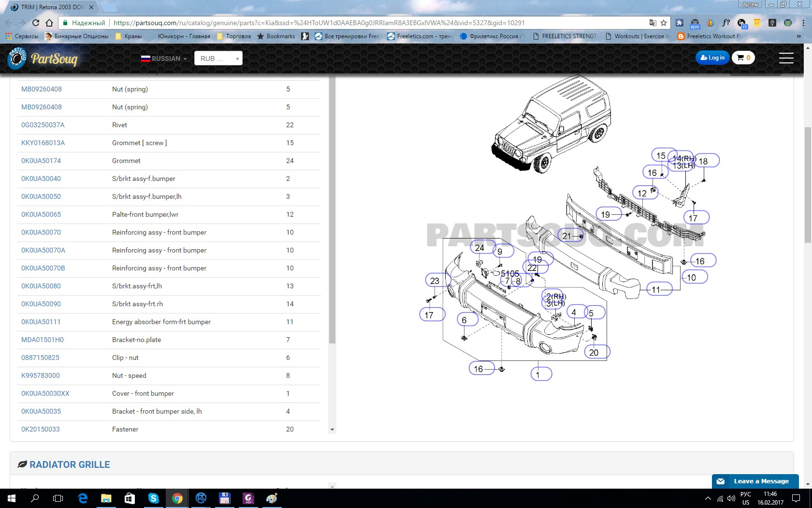Open part number MDA01501H0 link
This screenshot has height=508, width=812.
43,340
